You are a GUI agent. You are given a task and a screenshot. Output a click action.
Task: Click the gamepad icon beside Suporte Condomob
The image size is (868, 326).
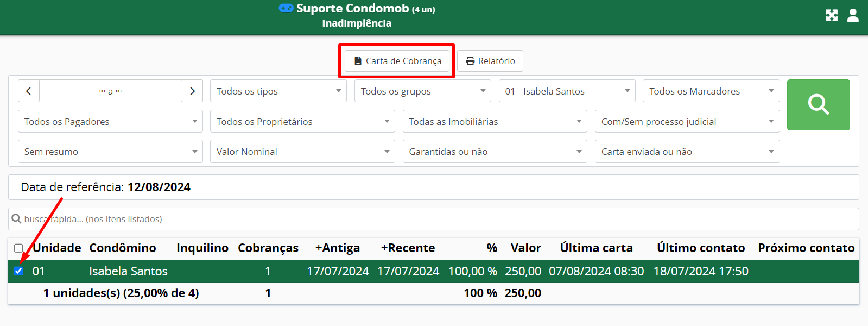click(286, 8)
